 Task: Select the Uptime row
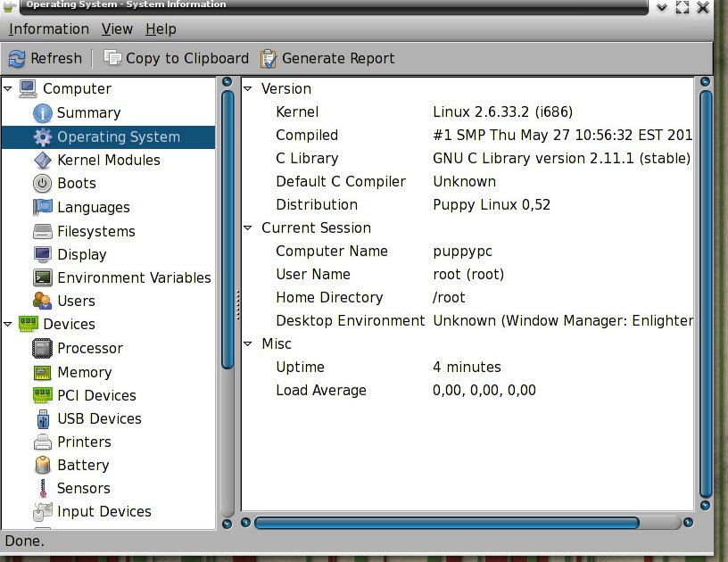click(467, 368)
